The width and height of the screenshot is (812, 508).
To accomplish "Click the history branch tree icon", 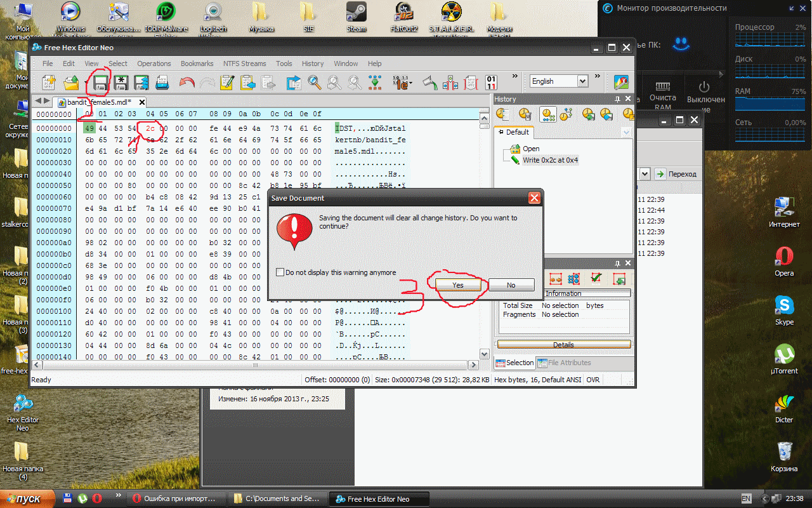I will [566, 114].
